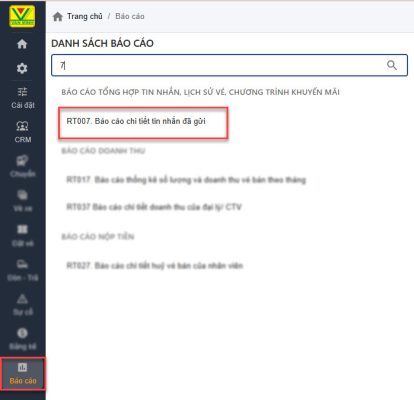Click the breadcrumb home icon
Image resolution: width=414 pixels, height=400 pixels.
58,16
